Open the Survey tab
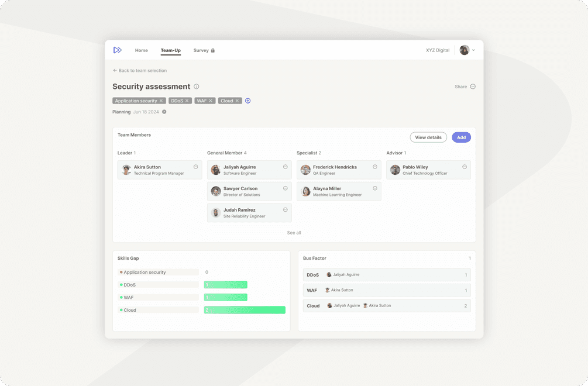 (200, 51)
